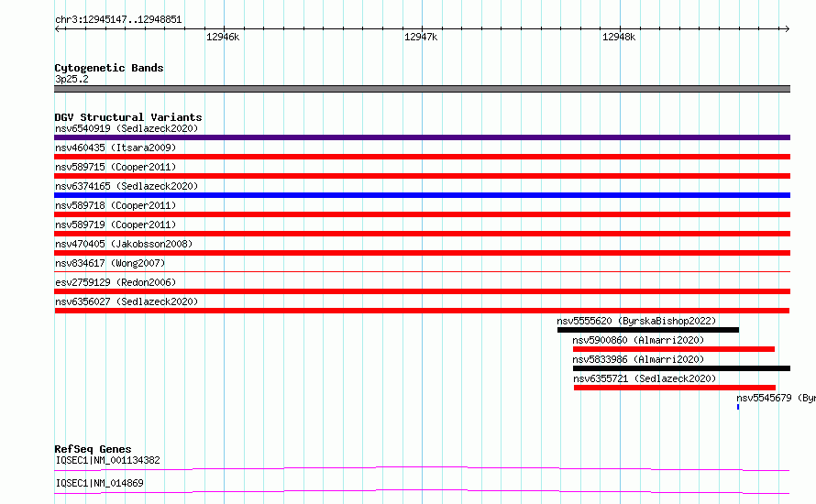Viewport: 816px width, 504px height.
Task: Select the red nsv589715 variant bar
Action: pos(422,176)
